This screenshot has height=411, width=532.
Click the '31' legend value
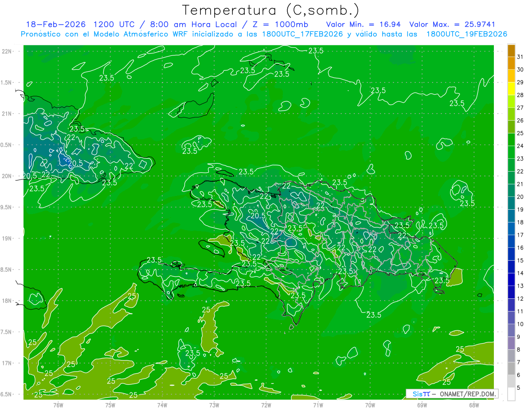[x=520, y=57]
